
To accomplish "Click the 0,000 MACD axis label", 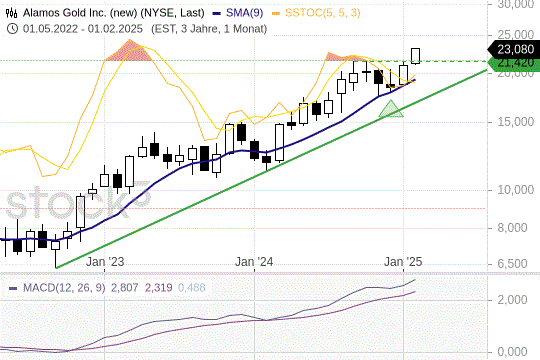I will 512,352.
